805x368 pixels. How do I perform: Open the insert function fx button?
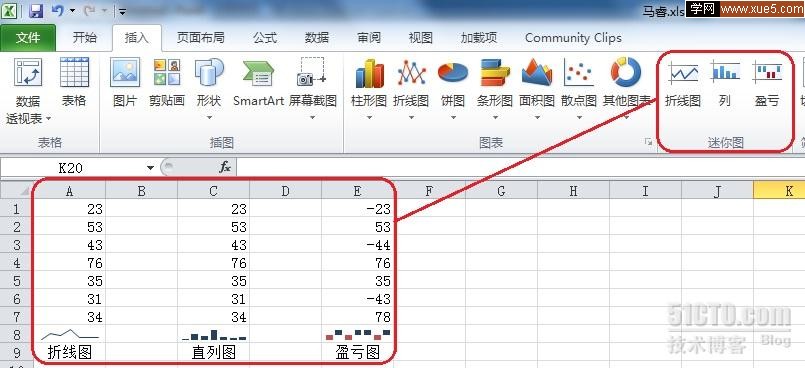[225, 167]
